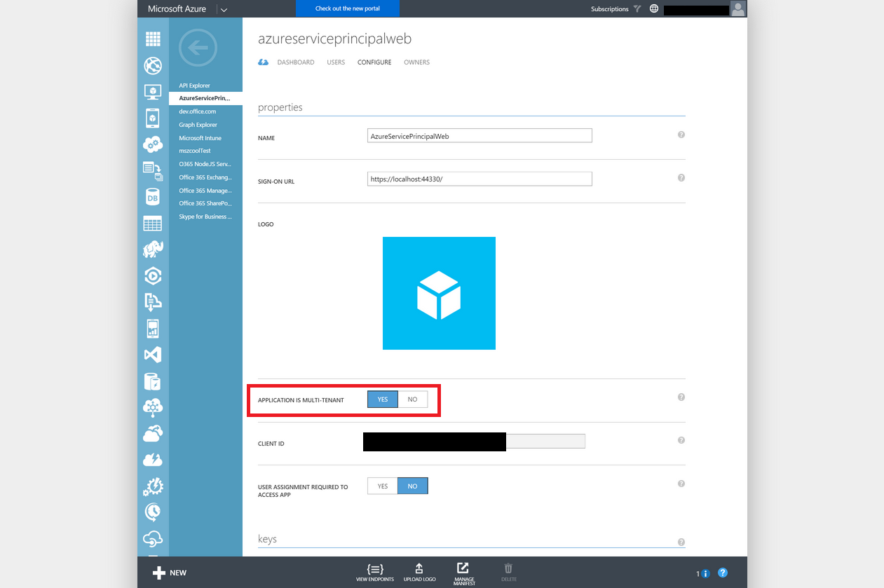The image size is (884, 588).
Task: Click Manage Manifest in the command bar
Action: 463,573
